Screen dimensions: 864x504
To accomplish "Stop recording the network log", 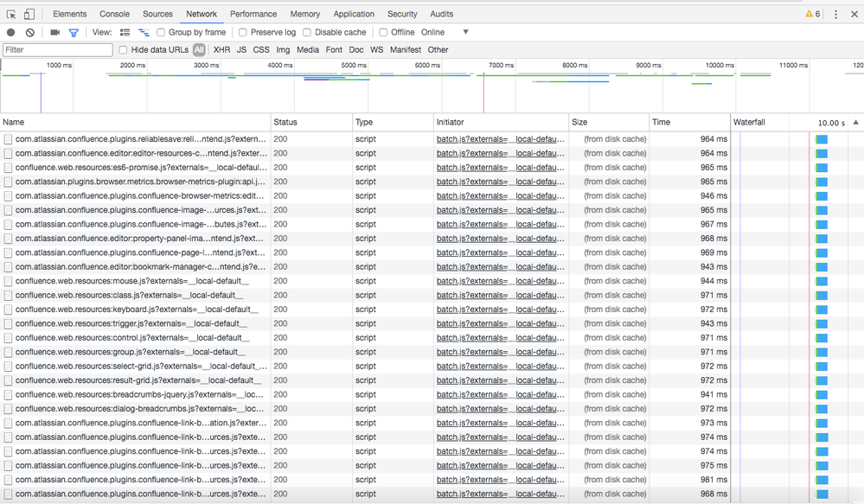I will pos(11,32).
